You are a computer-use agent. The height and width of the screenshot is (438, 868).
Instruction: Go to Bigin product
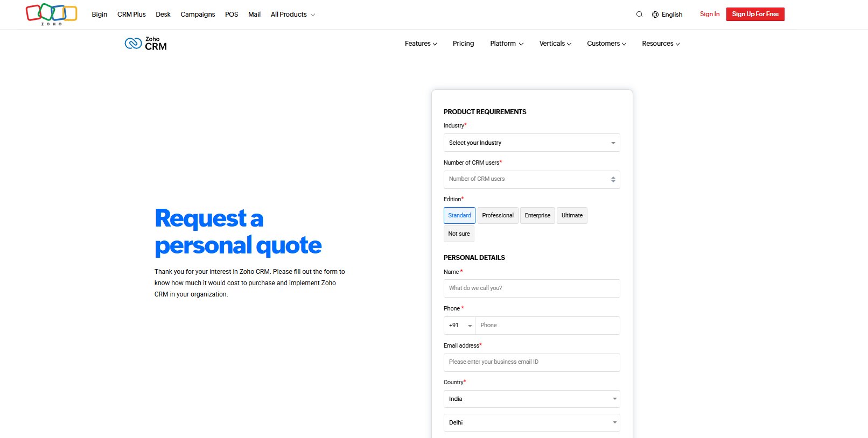pos(100,15)
